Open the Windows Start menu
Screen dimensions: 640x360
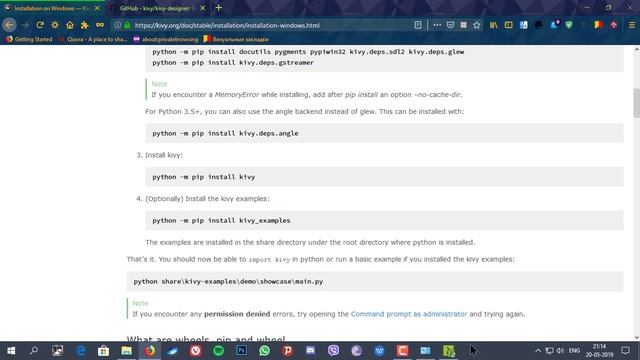click(x=11, y=351)
